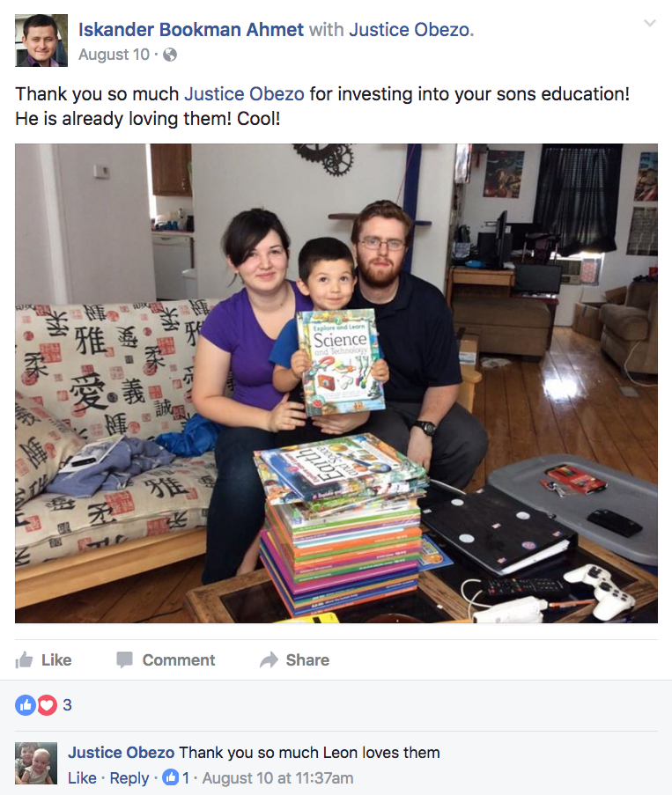The image size is (672, 795).
Task: Open the August 10 post timestamp
Action: [x=114, y=55]
